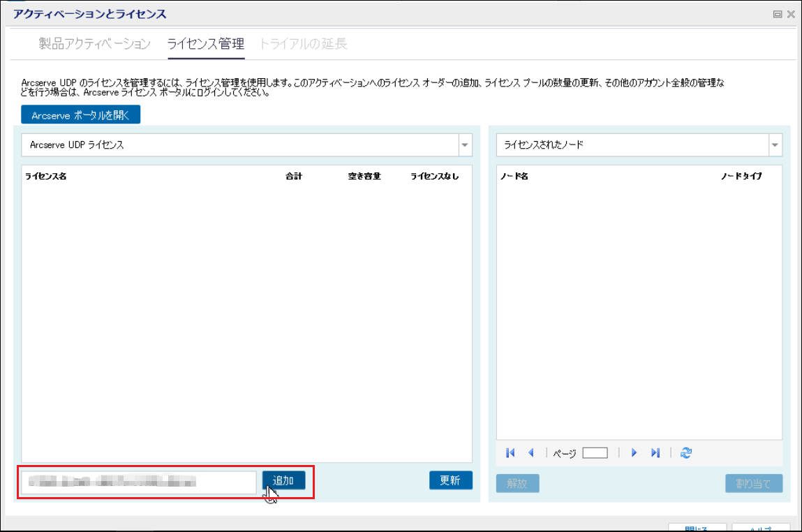Jump to last page of node list
This screenshot has height=532, width=802.
[655, 453]
